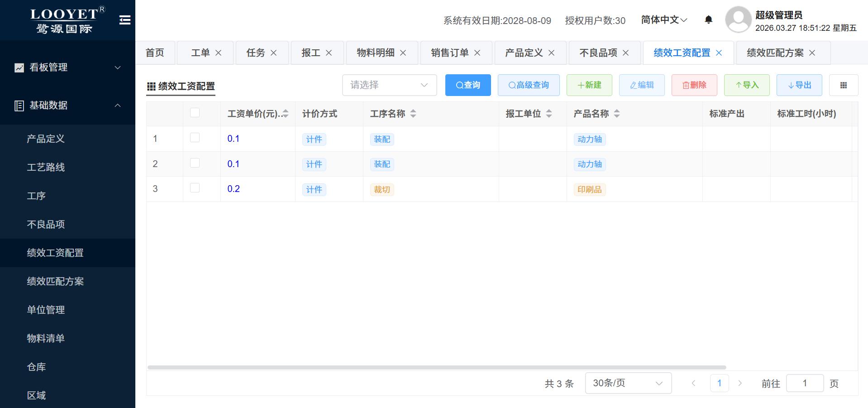Image resolution: width=868 pixels, height=408 pixels.
Task: Open the 30条/页 page size dropdown
Action: point(628,383)
